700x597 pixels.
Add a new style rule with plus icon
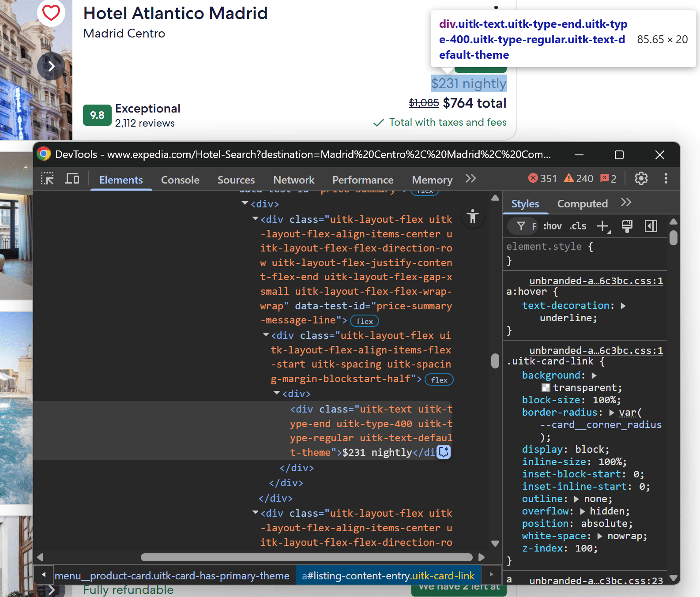(x=603, y=226)
